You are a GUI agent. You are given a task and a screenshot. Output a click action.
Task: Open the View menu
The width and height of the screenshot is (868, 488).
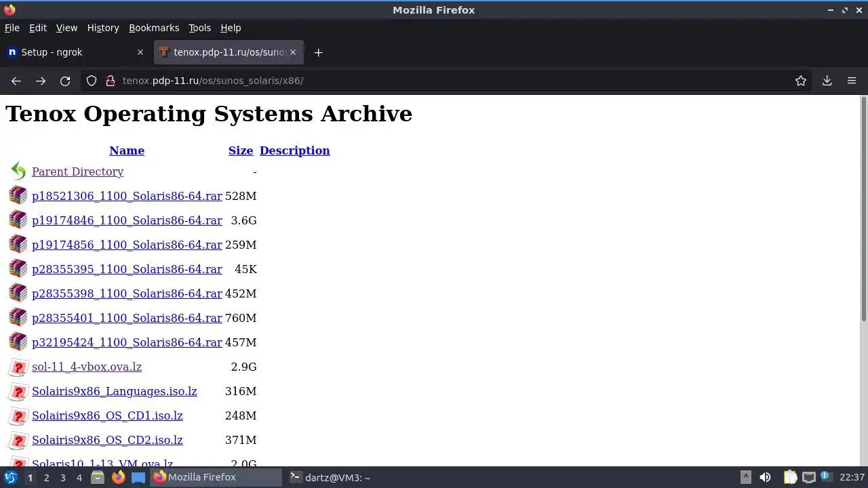[66, 28]
